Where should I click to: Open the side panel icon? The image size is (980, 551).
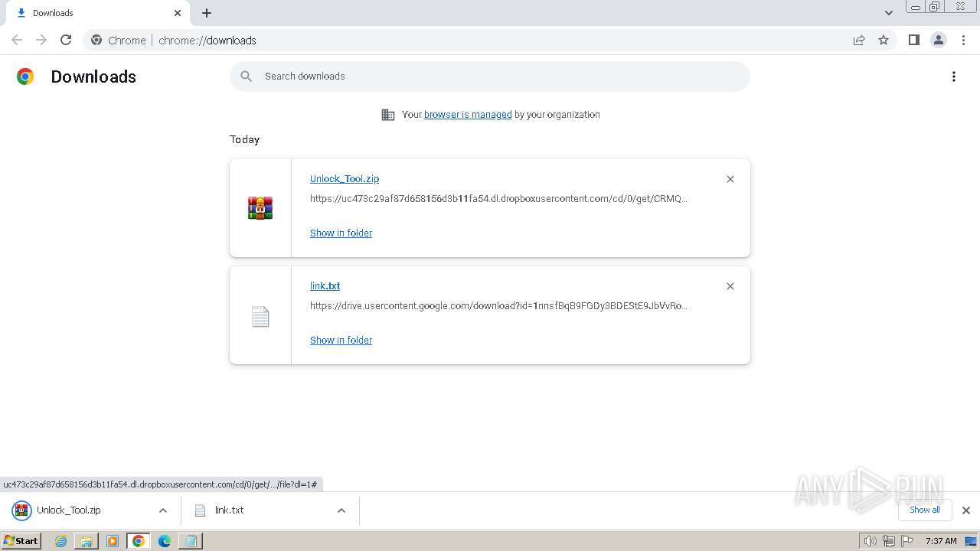pyautogui.click(x=913, y=40)
